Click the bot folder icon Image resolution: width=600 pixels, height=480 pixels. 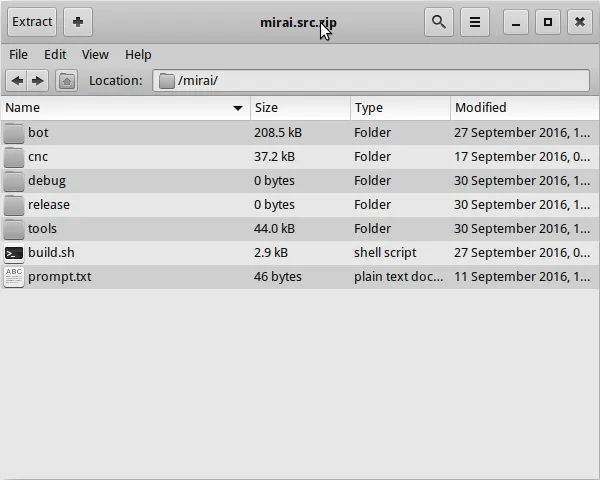click(14, 133)
